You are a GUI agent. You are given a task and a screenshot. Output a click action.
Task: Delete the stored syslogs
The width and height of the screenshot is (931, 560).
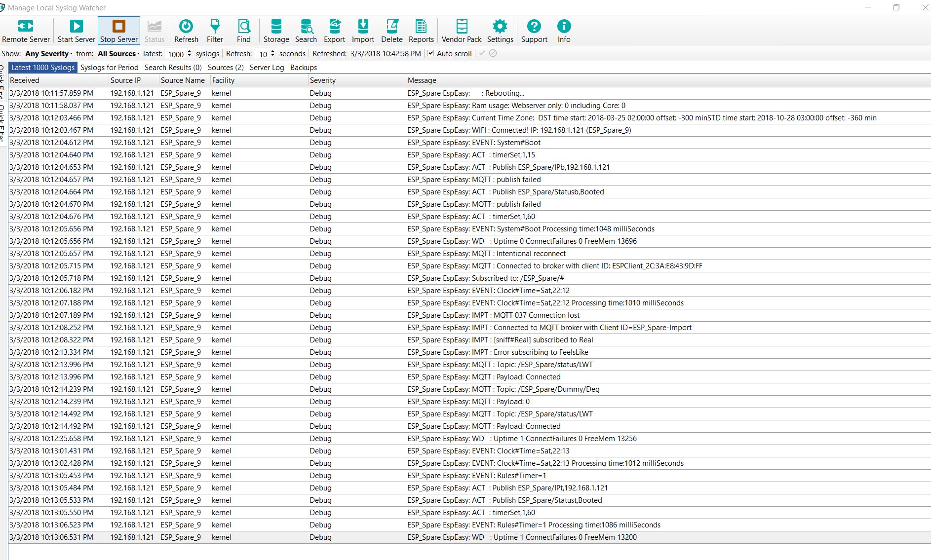(391, 31)
